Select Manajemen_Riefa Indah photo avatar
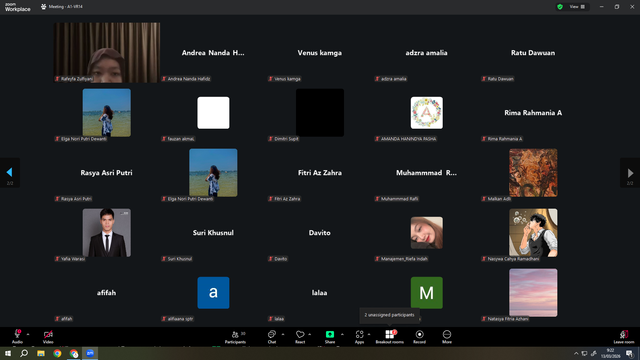This screenshot has width=640, height=360. 427,233
